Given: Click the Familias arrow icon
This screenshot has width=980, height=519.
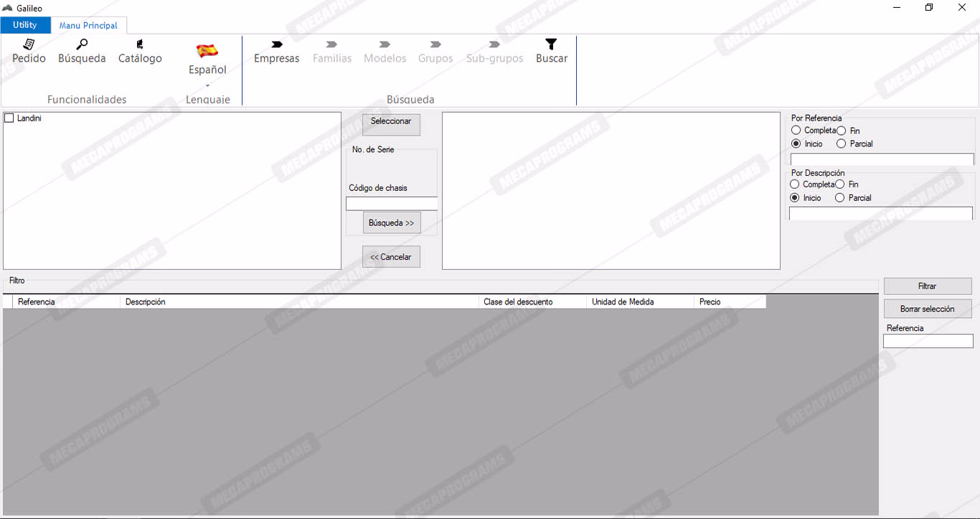Looking at the screenshot, I should (331, 45).
